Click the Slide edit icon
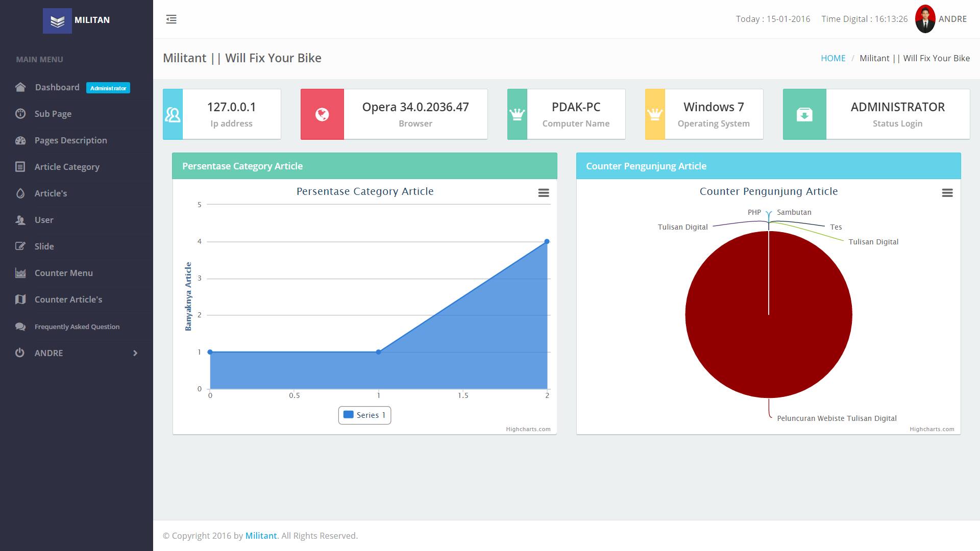Image resolution: width=980 pixels, height=551 pixels. pos(20,246)
